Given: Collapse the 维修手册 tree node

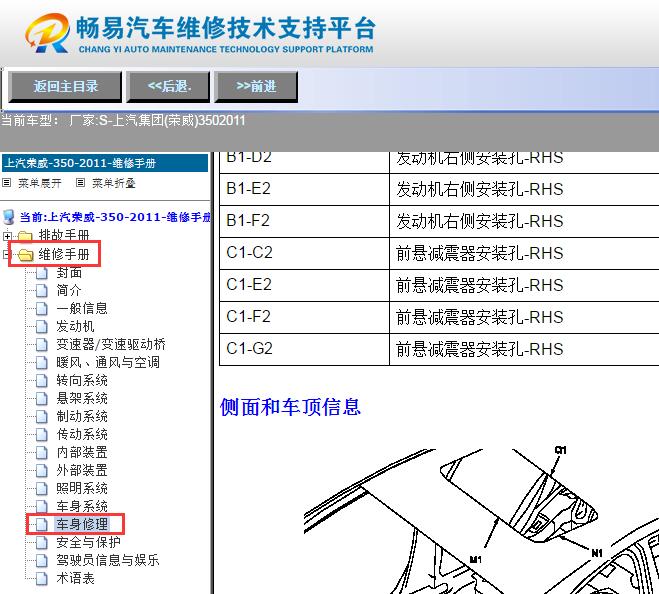Looking at the screenshot, I should coord(6,254).
